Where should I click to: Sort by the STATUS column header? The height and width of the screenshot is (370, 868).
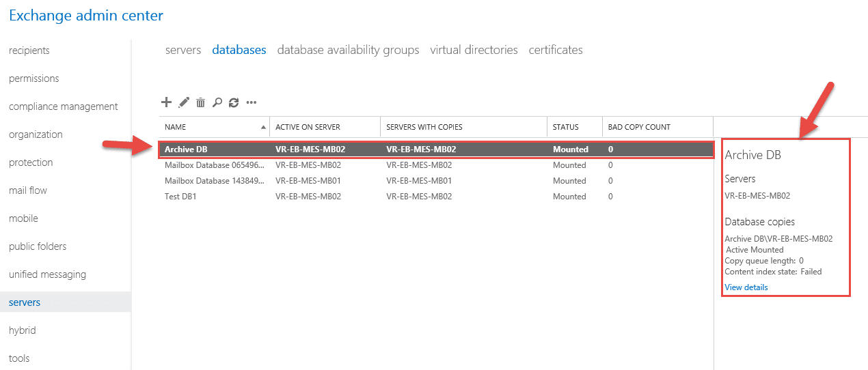pos(566,127)
